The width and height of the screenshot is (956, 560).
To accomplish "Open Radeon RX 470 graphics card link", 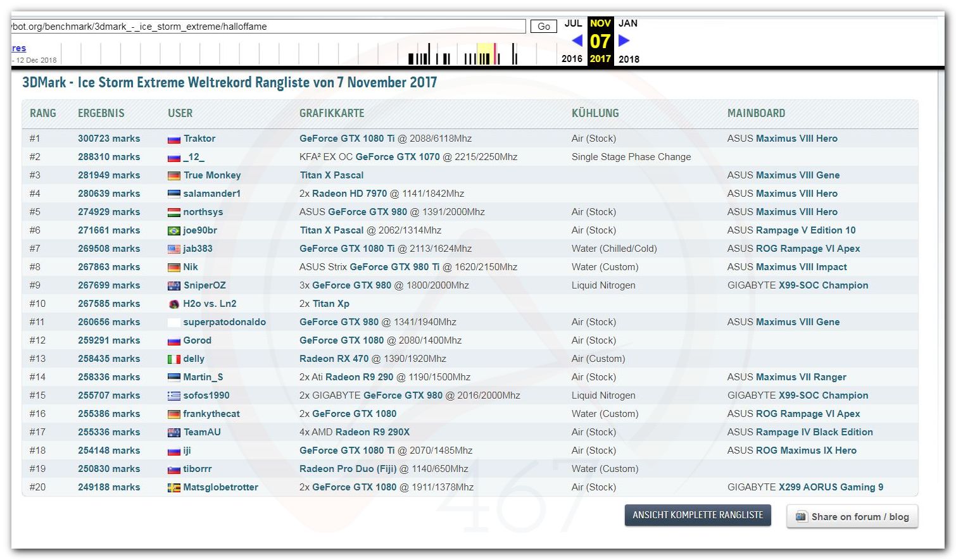I will click(x=334, y=359).
